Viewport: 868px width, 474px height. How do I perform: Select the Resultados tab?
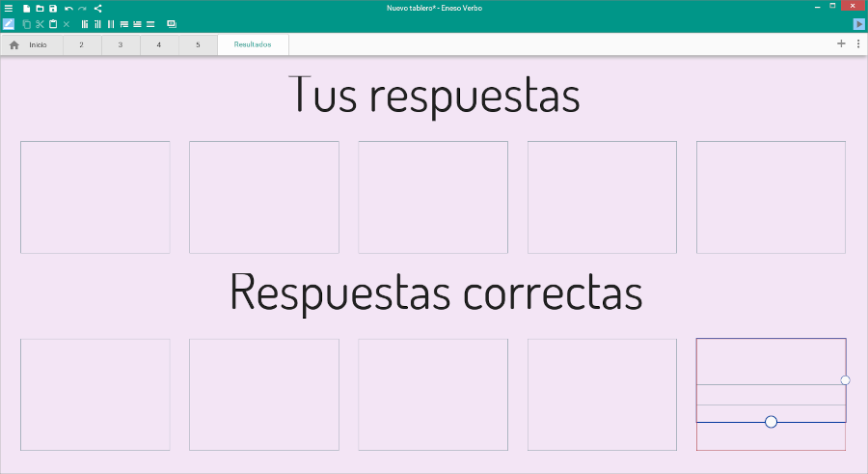[253, 44]
